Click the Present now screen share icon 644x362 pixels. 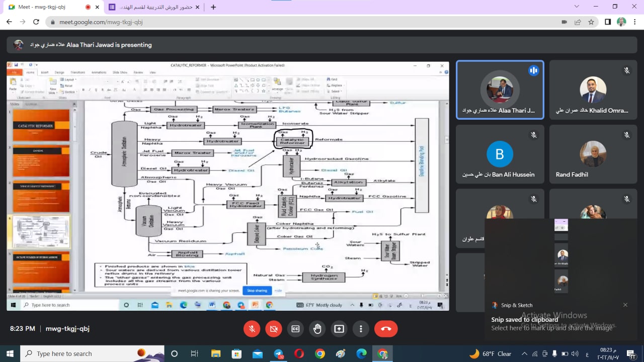pos(339,329)
